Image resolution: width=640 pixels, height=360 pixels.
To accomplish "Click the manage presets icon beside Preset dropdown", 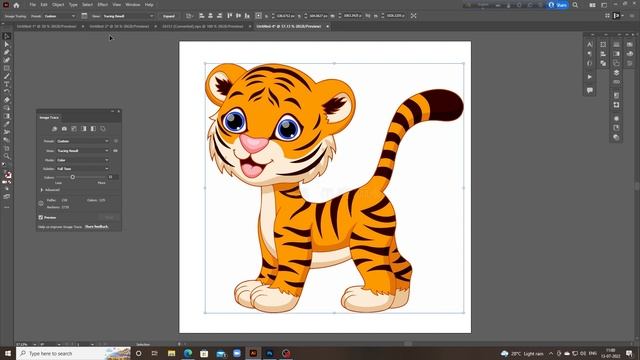I will point(116,141).
